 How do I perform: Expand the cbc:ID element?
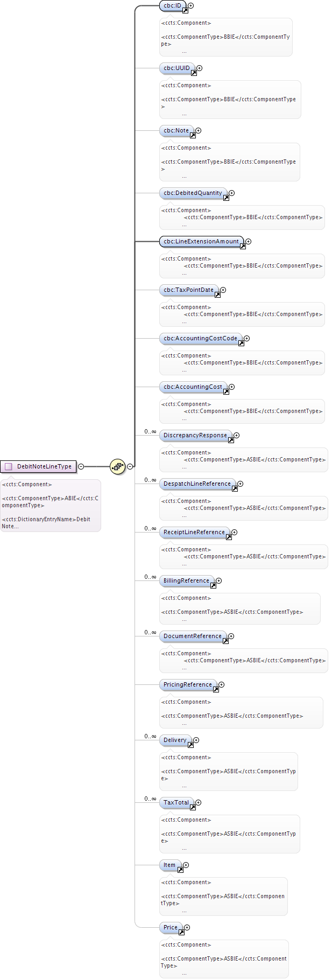191,5
